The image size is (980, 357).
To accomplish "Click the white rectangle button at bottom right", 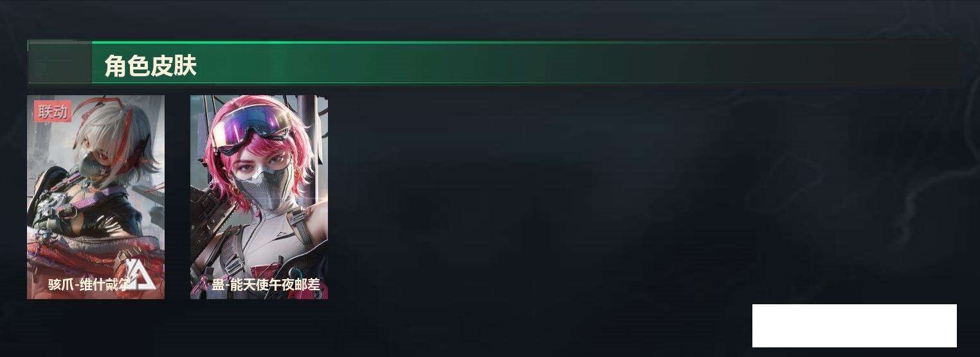I will point(855,325).
